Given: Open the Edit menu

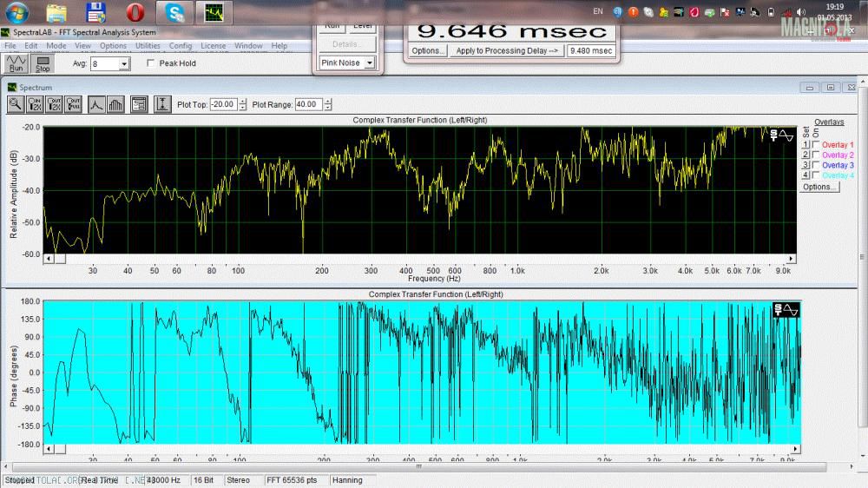Looking at the screenshot, I should 31,45.
